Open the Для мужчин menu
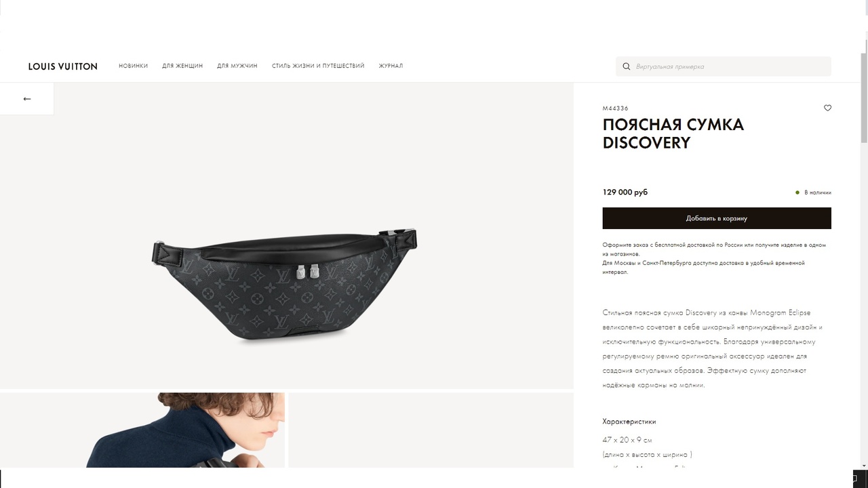 tap(237, 66)
